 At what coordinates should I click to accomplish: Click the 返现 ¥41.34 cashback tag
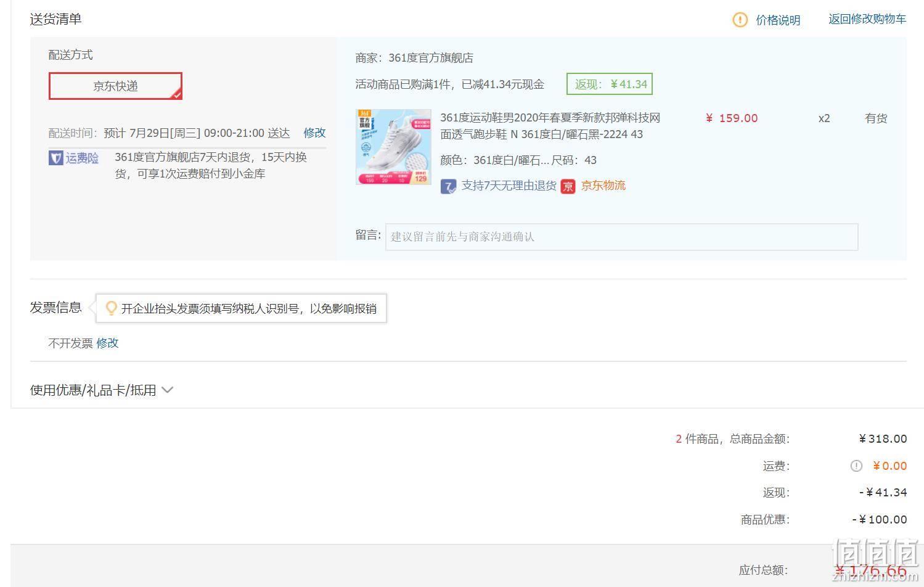point(610,84)
